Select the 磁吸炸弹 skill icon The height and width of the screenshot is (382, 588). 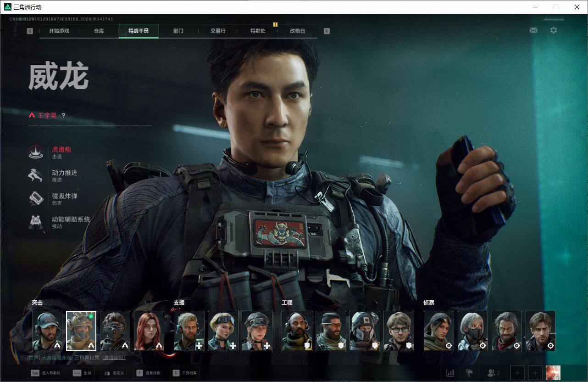point(36,199)
